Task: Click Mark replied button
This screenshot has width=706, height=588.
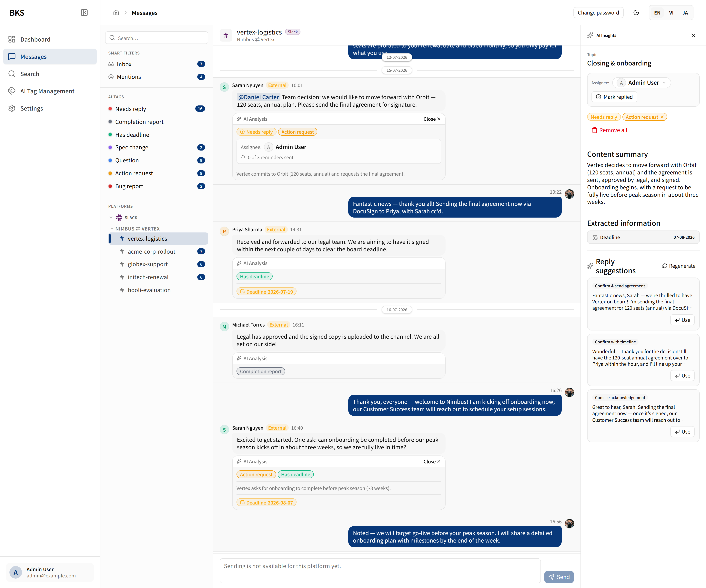Action: click(x=614, y=97)
